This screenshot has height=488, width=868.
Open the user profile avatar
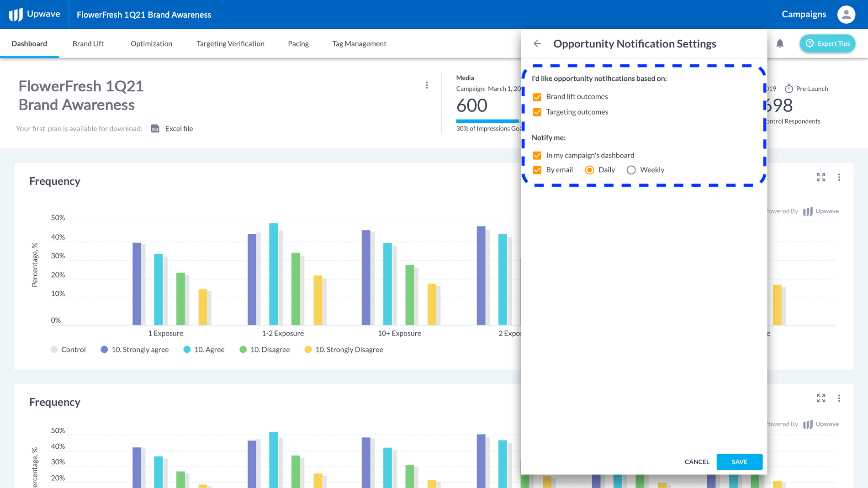(846, 14)
